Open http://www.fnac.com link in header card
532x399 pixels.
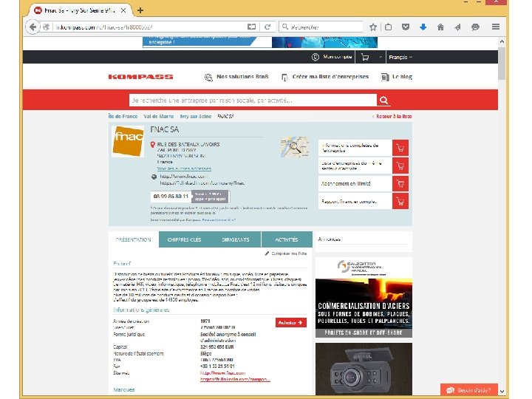coord(183,177)
